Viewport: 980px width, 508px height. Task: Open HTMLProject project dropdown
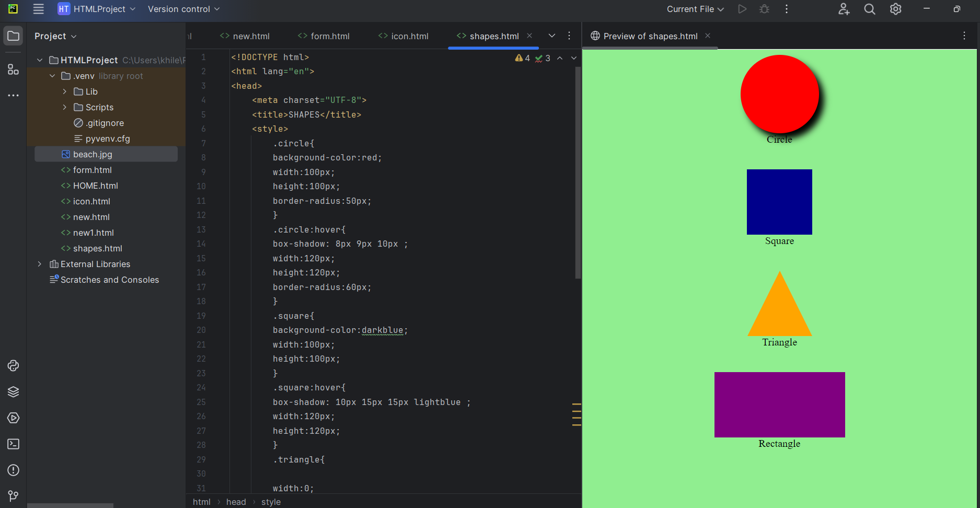(x=97, y=9)
